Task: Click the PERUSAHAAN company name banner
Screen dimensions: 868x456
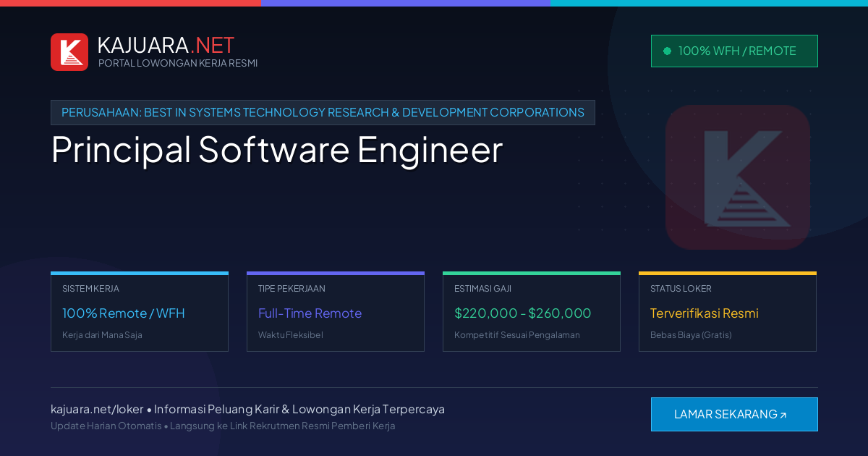Action: coord(323,112)
